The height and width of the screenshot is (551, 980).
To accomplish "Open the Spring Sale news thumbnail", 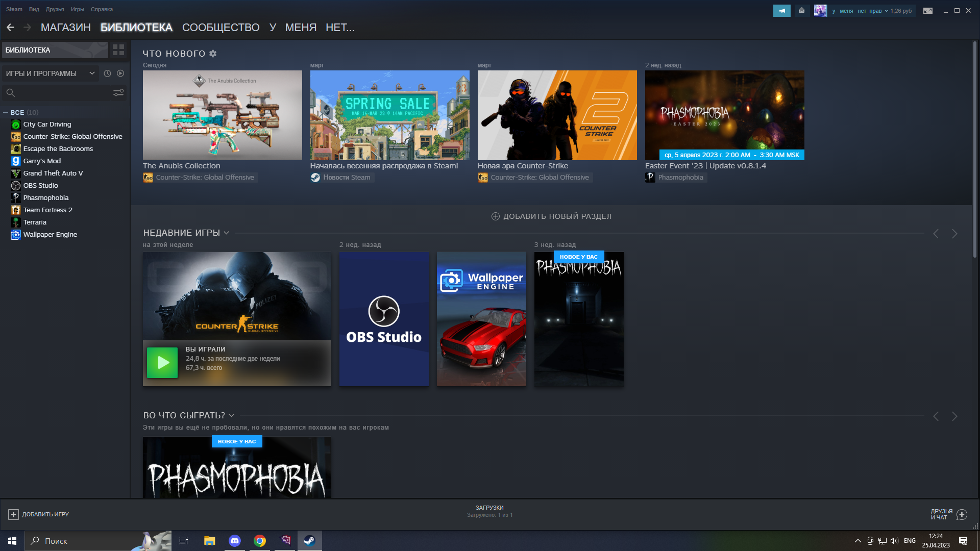I will tap(390, 115).
